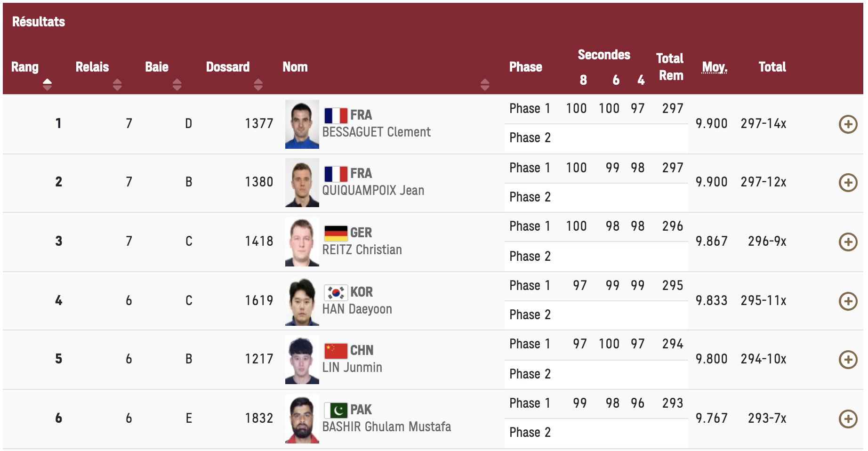
Task: Sort table by Relais column arrows
Action: (117, 85)
